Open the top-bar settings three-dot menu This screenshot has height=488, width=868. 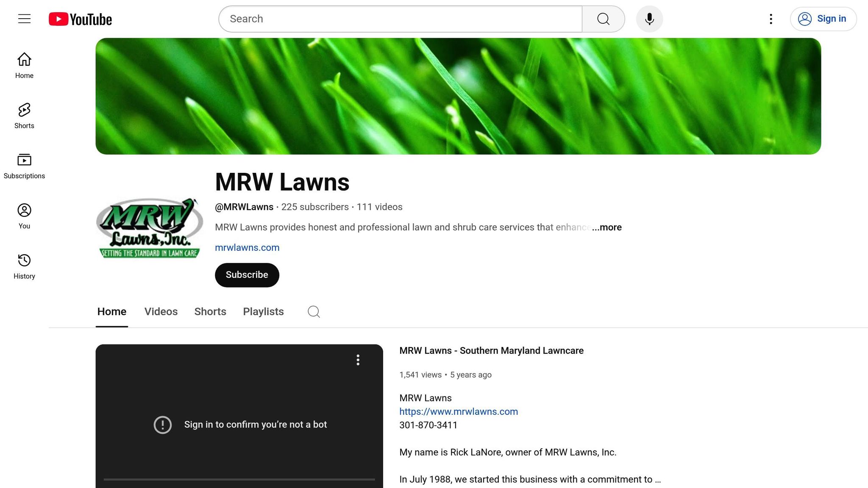click(x=771, y=19)
